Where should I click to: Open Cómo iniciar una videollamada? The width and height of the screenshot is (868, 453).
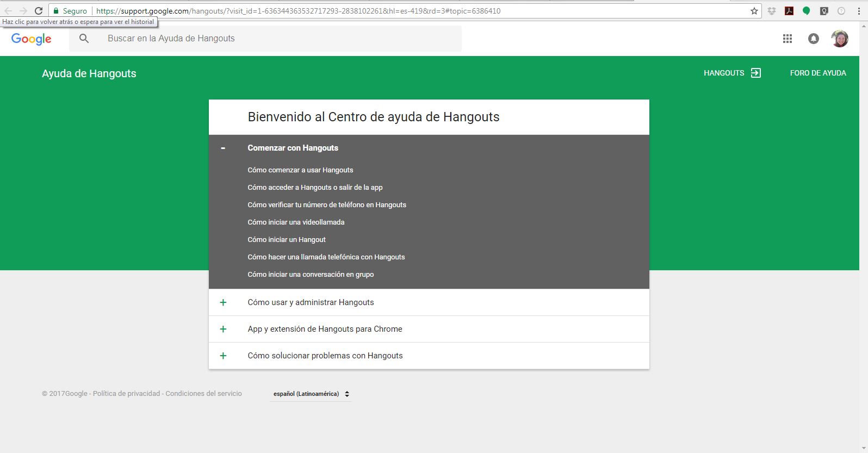point(296,222)
